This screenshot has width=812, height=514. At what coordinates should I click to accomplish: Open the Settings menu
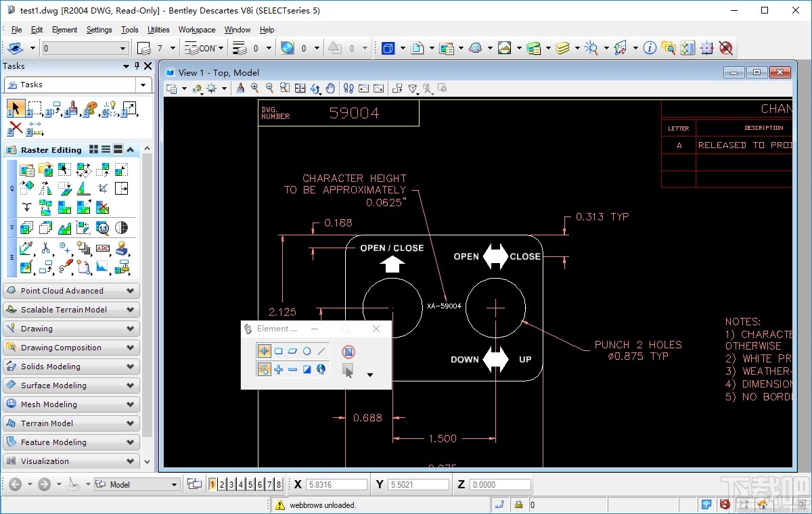pos(99,30)
